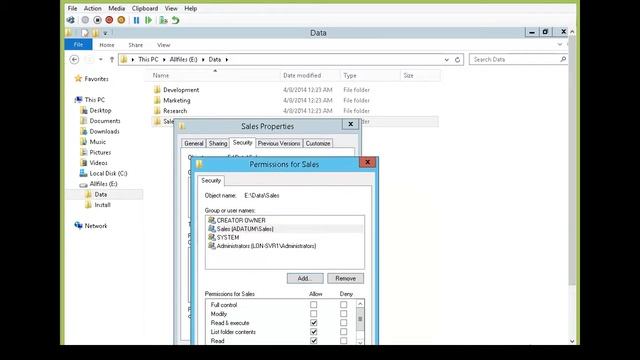Open the recent locations dropdown arrow
The image size is (640, 360).
click(100, 60)
